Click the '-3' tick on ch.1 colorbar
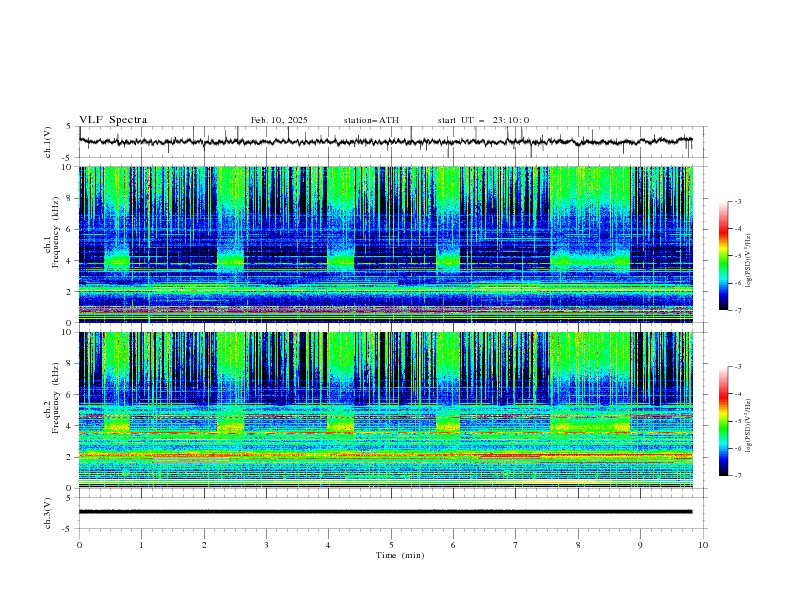The height and width of the screenshot is (612, 792). click(737, 201)
